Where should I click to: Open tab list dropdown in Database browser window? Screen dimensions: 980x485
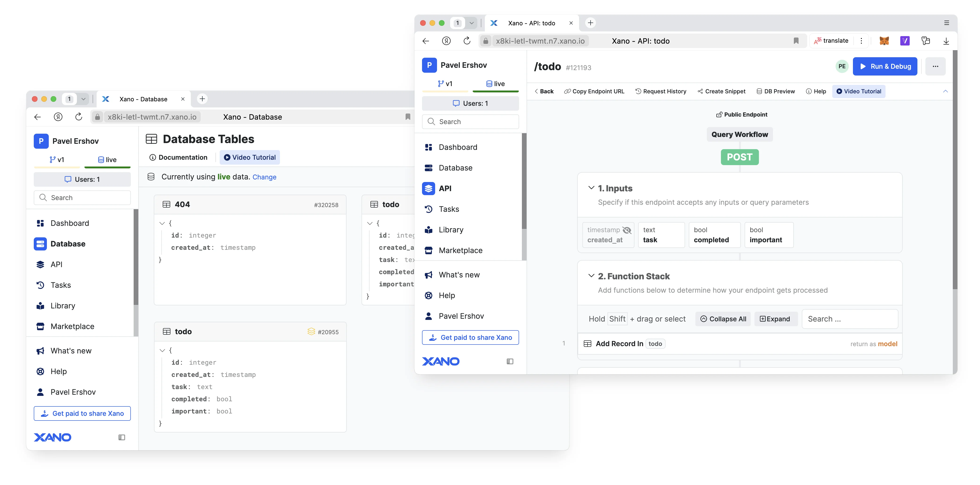pos(83,99)
